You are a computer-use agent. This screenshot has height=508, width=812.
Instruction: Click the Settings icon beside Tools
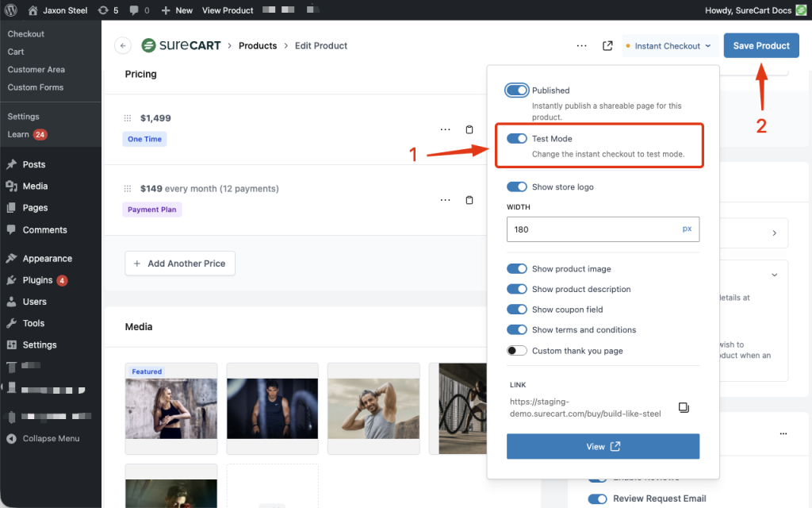(x=11, y=344)
